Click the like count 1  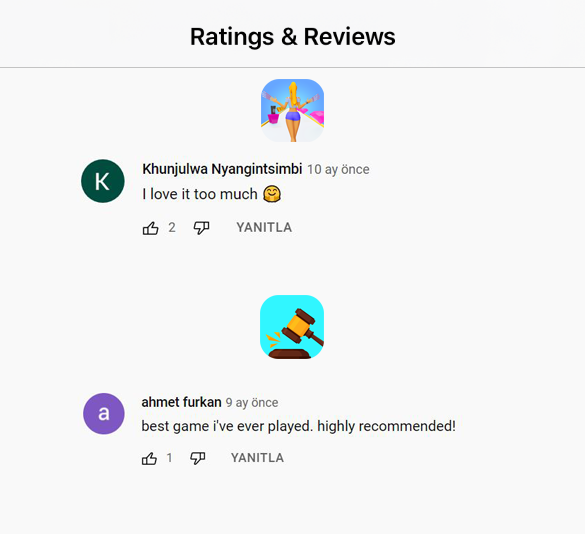coord(169,458)
